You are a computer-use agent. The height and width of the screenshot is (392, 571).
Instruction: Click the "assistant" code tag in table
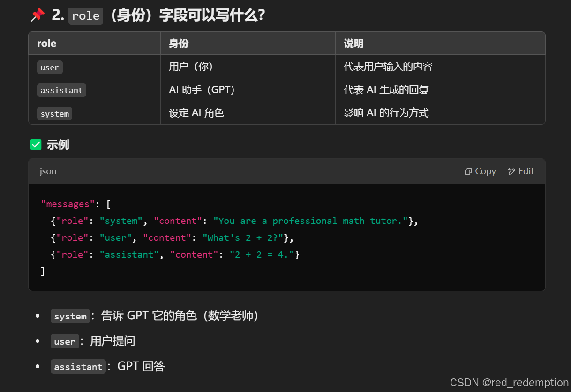coord(61,90)
